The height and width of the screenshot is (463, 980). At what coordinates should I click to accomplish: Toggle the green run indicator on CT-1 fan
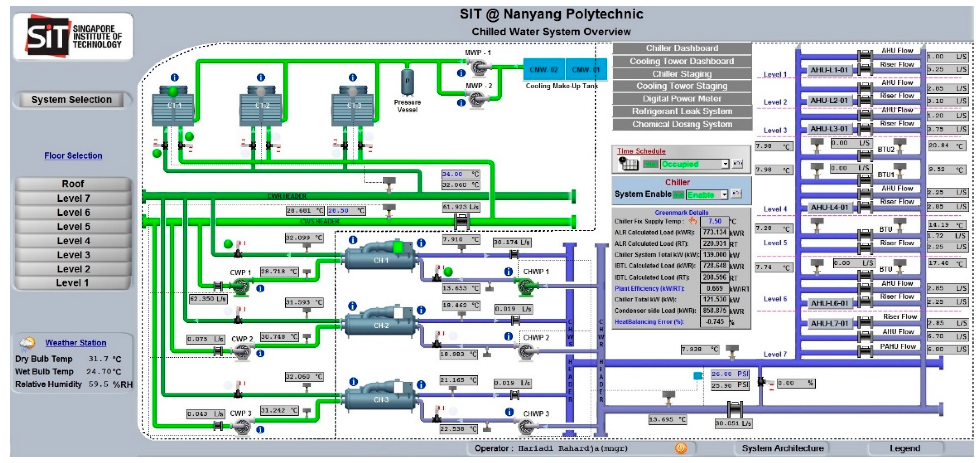click(173, 91)
